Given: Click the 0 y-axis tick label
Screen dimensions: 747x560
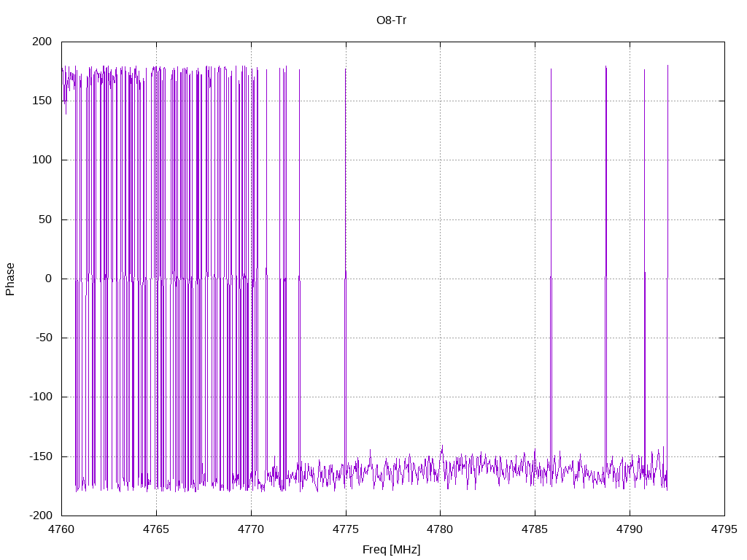Looking at the screenshot, I should click(x=49, y=279).
